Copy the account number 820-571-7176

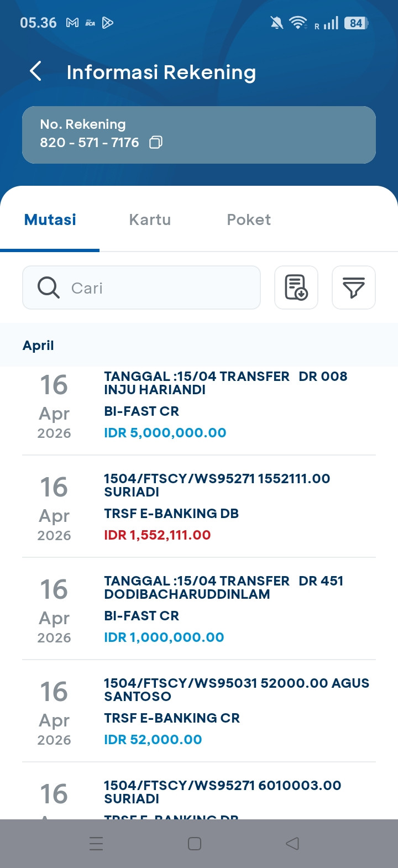(156, 143)
